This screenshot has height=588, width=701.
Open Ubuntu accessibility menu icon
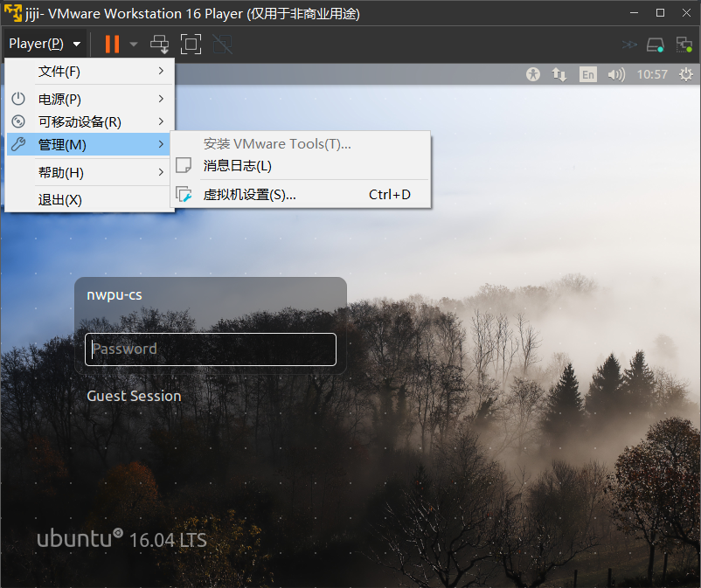533,74
